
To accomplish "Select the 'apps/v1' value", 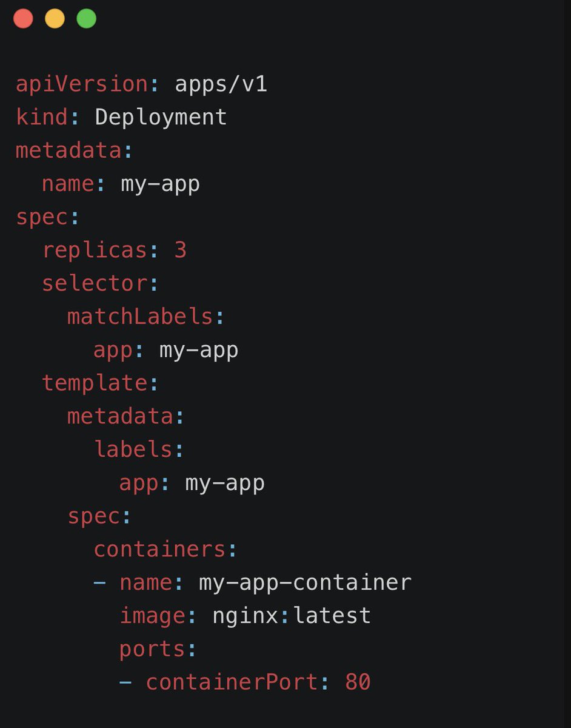I will click(x=221, y=84).
